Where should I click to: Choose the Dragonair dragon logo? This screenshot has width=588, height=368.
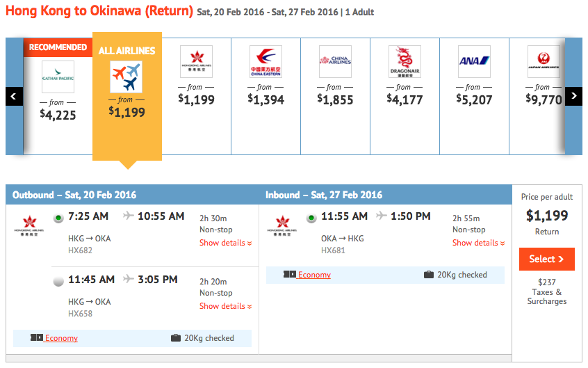coord(405,62)
